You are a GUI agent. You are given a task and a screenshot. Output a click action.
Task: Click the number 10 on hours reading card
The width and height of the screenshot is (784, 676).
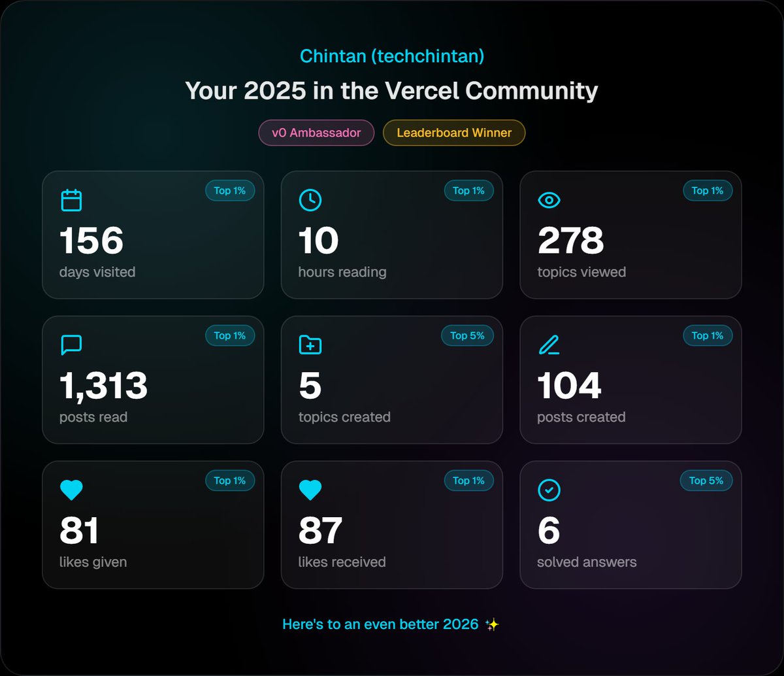point(319,241)
